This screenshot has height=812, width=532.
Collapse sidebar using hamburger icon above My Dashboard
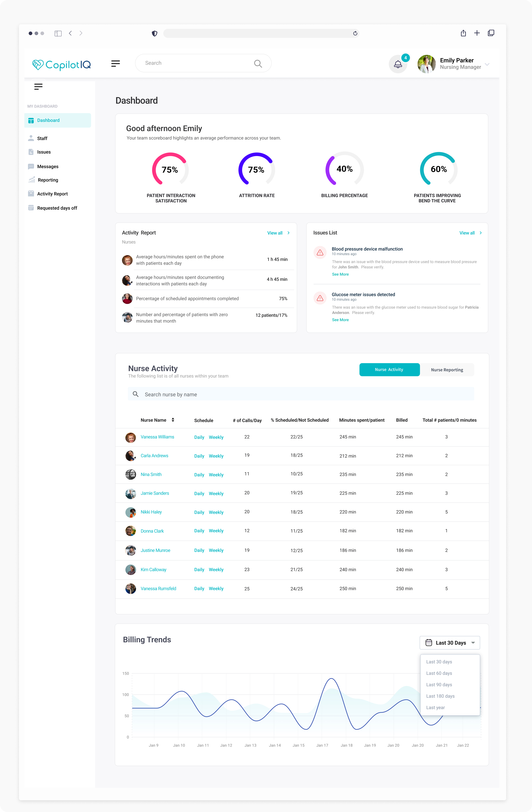click(x=38, y=87)
